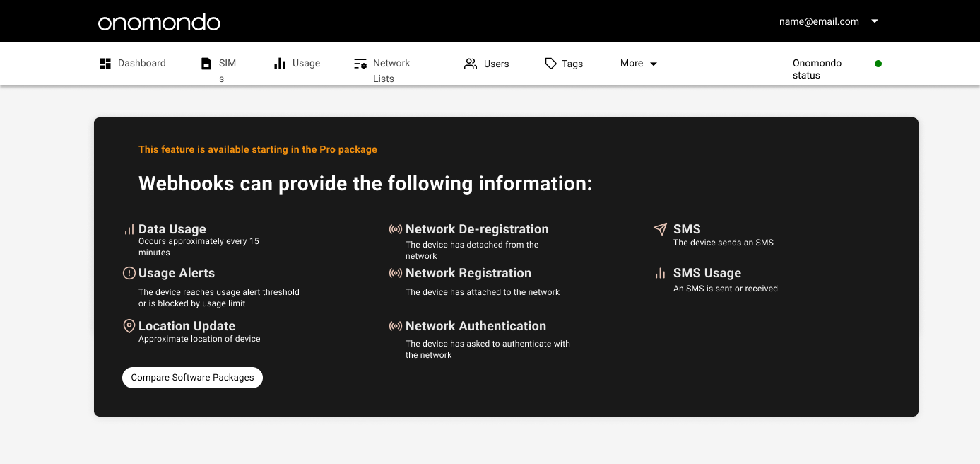Click the Onomondo status link
The height and width of the screenshot is (464, 980).
tap(817, 69)
